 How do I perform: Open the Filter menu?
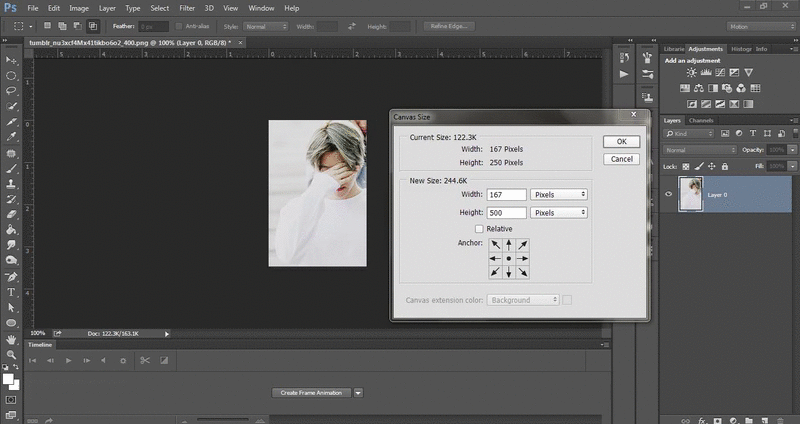pyautogui.click(x=187, y=8)
